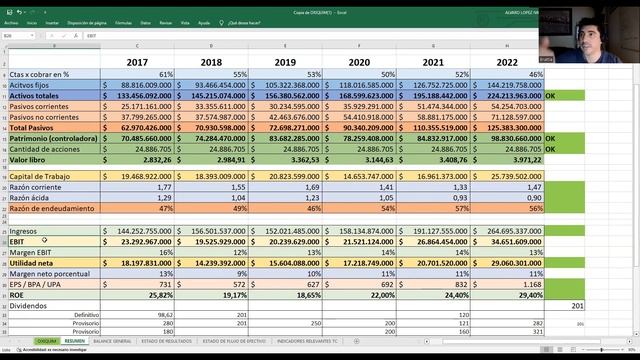Click the zoom slider handle
The width and height of the screenshot is (640, 360).
[x=602, y=350]
